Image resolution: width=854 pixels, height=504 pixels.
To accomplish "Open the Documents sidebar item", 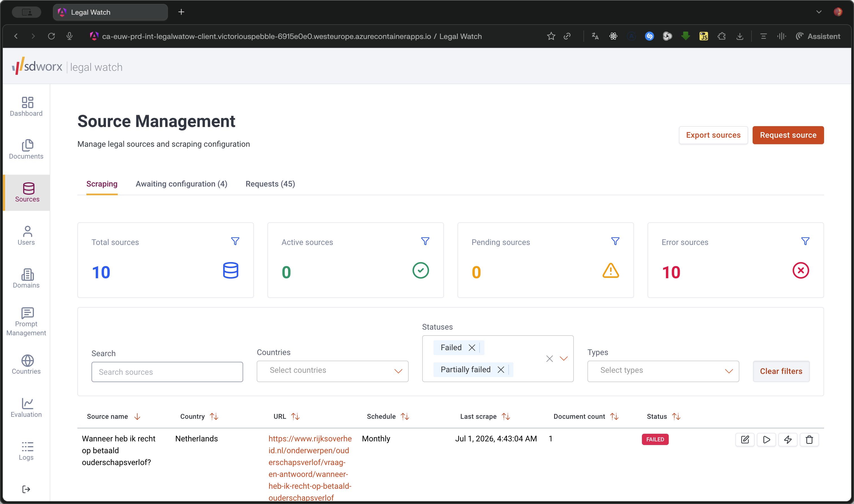I will tap(26, 150).
